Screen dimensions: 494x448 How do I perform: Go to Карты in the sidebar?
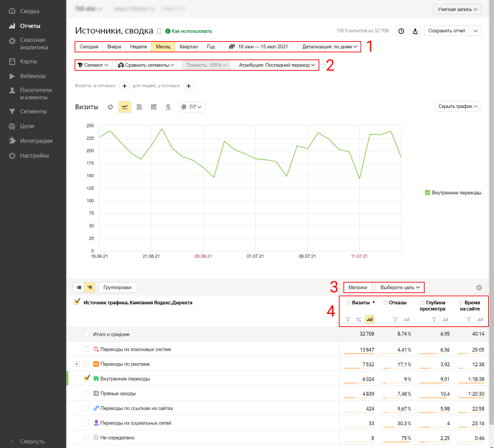27,61
